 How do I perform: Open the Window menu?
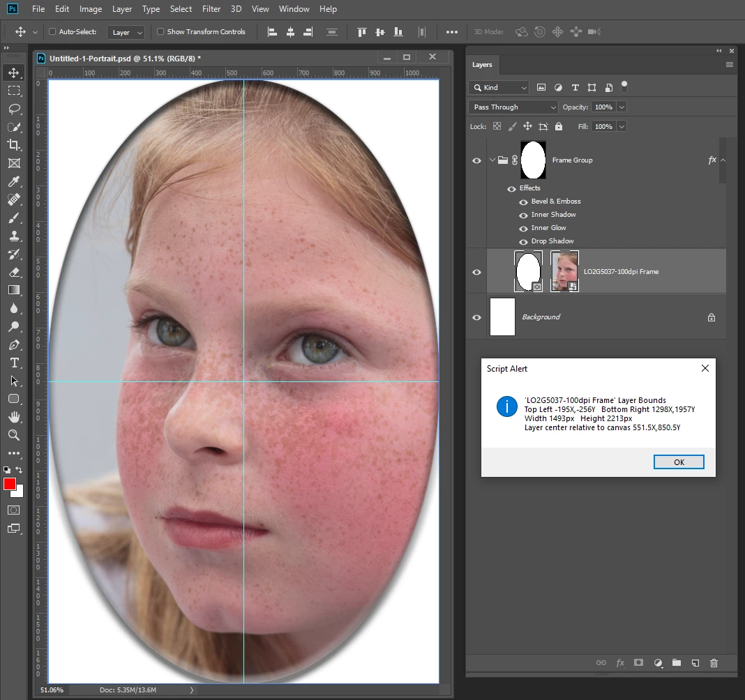coord(294,9)
